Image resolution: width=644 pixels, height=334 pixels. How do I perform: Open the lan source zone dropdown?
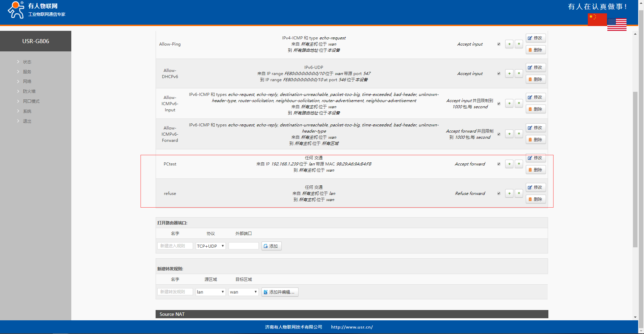tap(210, 292)
